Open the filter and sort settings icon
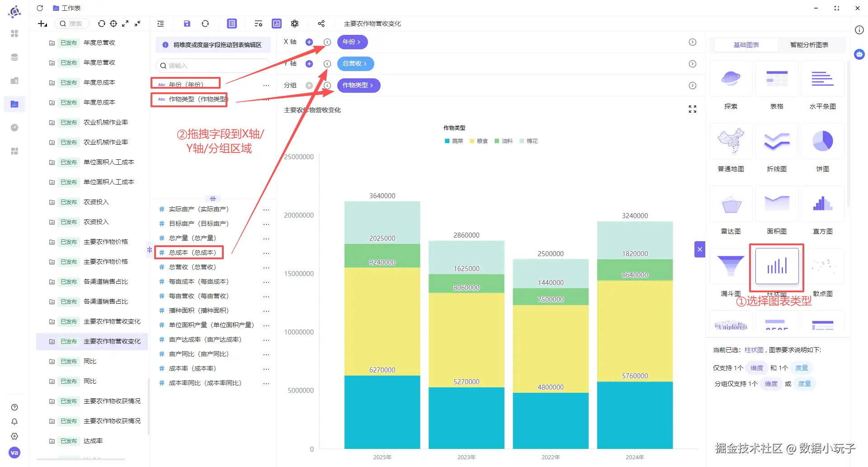 tap(258, 24)
